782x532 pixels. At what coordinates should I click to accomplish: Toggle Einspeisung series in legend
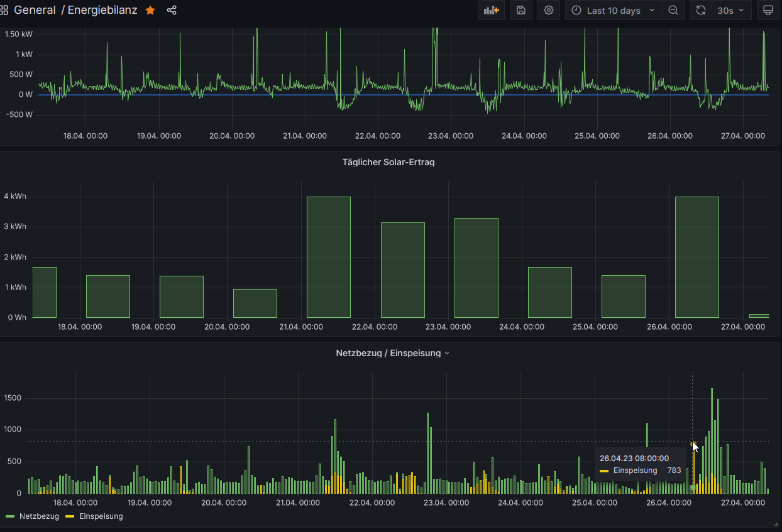pos(101,516)
